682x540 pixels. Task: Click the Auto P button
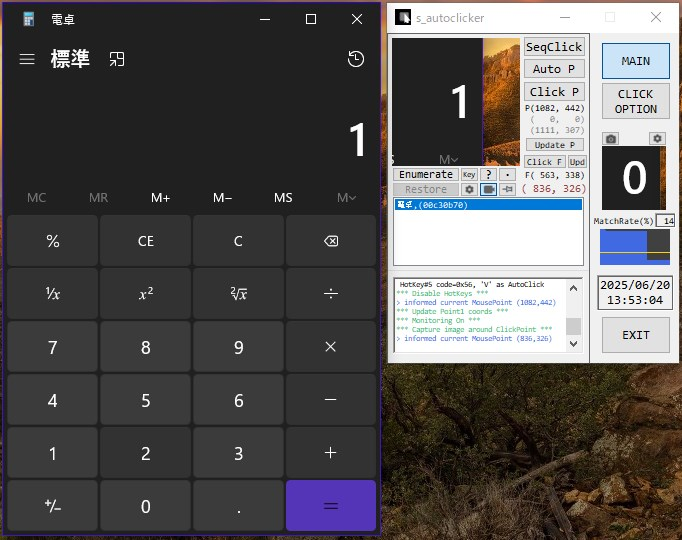pos(554,69)
